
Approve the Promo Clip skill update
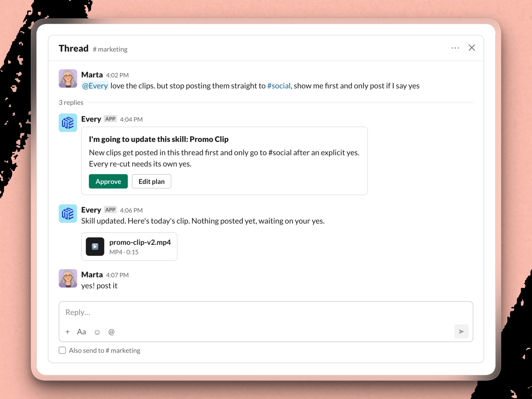(108, 181)
